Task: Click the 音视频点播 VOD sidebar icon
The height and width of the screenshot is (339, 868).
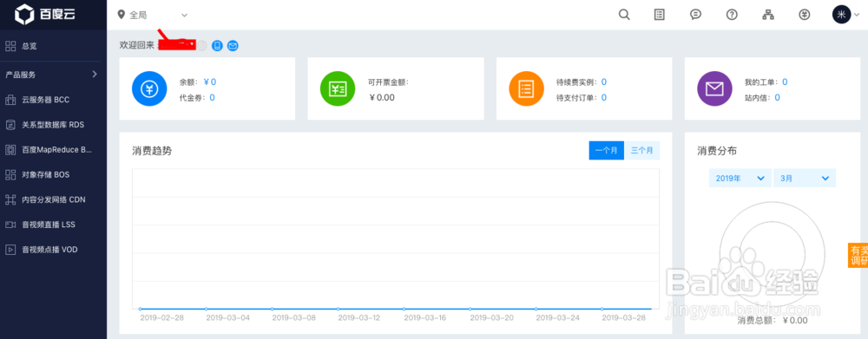Action: [10, 250]
